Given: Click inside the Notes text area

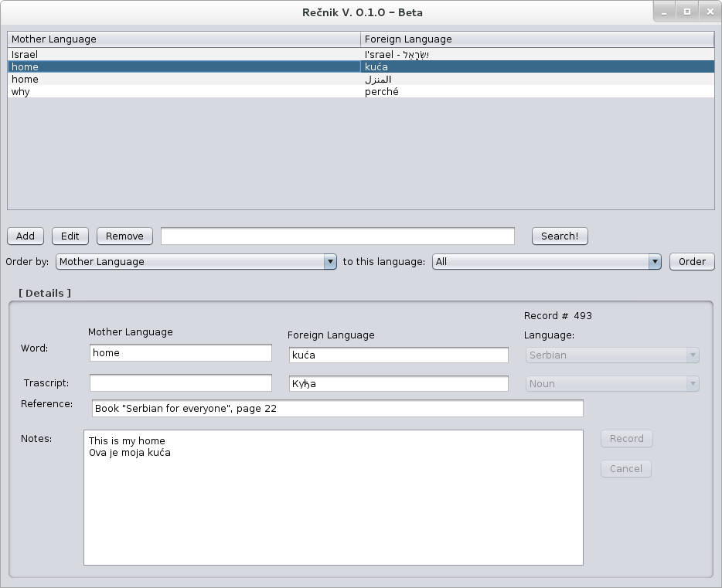Looking at the screenshot, I should click(x=332, y=495).
